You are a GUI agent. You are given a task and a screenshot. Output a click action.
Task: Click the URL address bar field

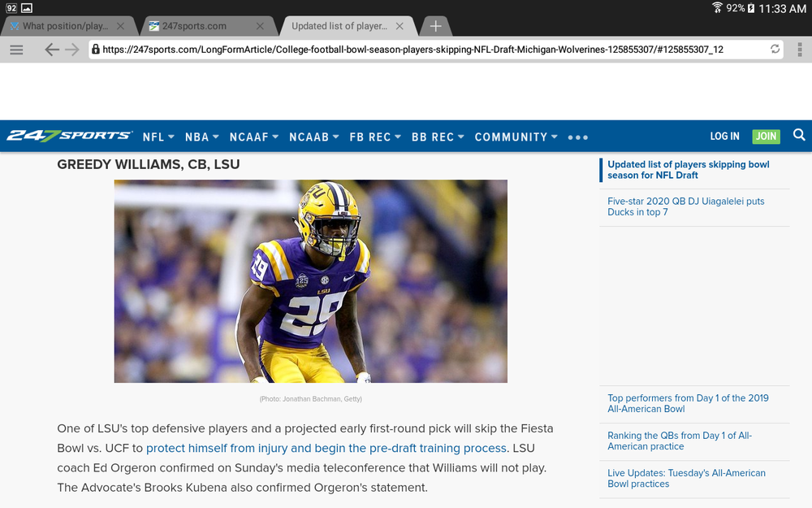435,50
